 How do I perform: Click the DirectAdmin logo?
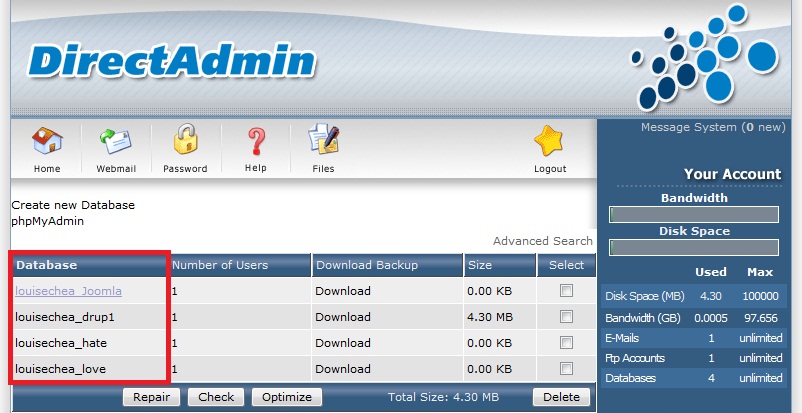coord(171,61)
